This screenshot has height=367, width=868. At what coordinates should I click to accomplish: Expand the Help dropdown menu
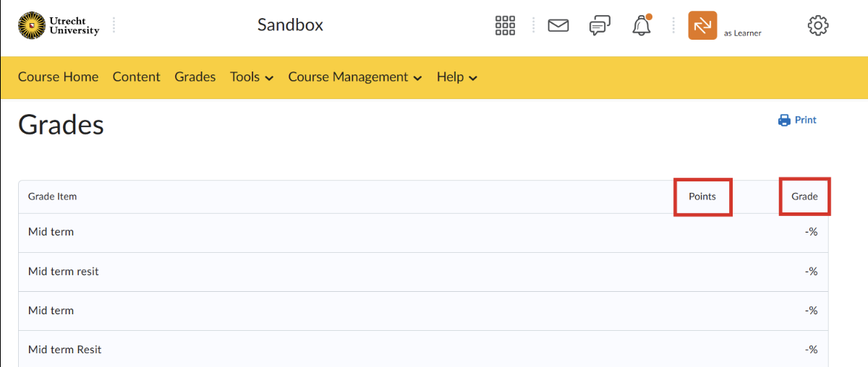point(456,77)
